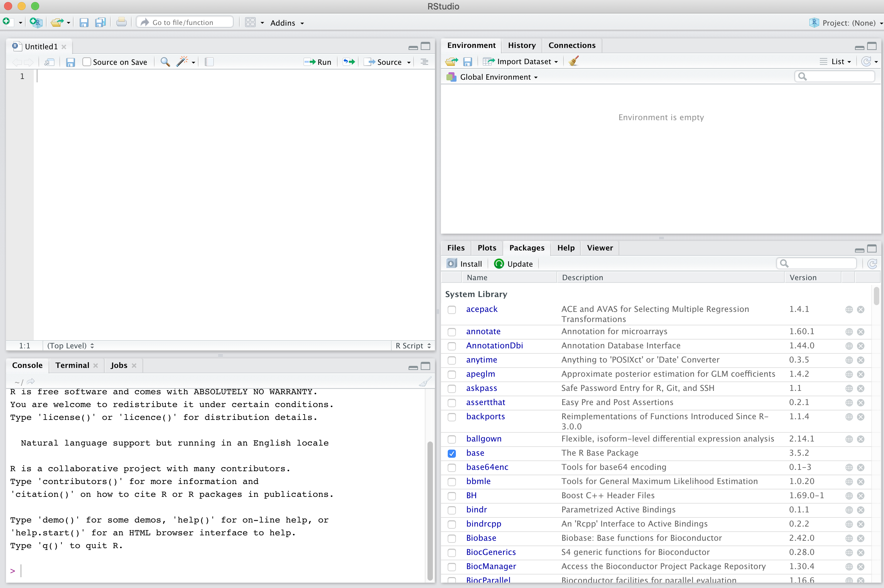Save workspace using Environment disk icon
This screenshot has width=884, height=588.
click(x=467, y=61)
